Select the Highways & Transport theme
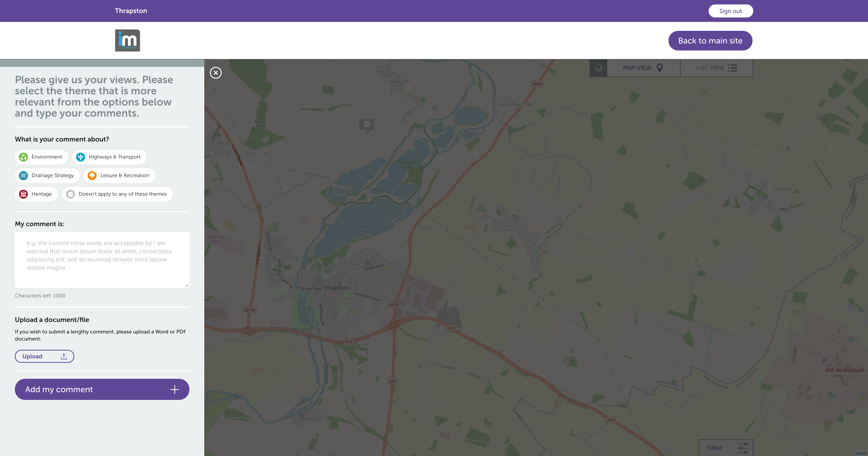This screenshot has height=456, width=868. pos(109,157)
